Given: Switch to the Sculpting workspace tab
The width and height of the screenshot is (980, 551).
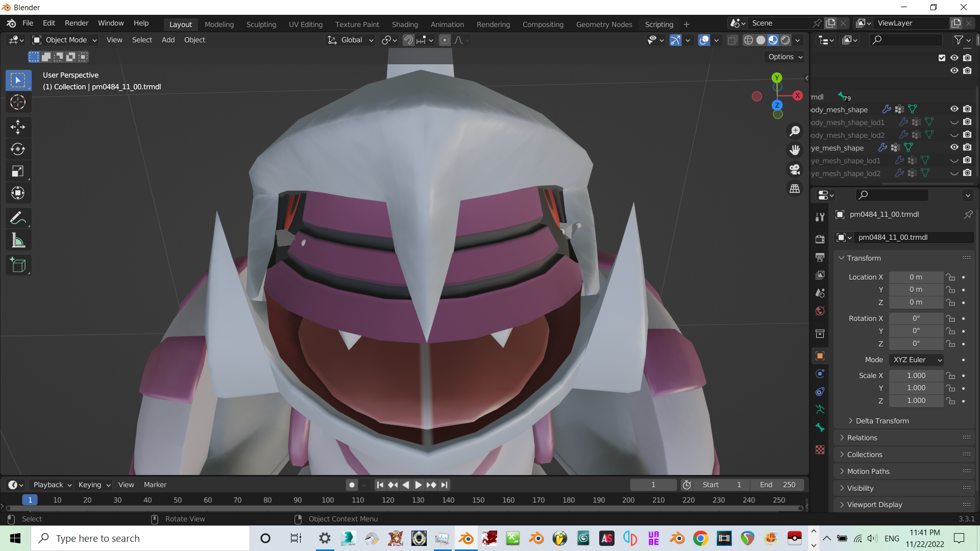Looking at the screenshot, I should point(261,24).
